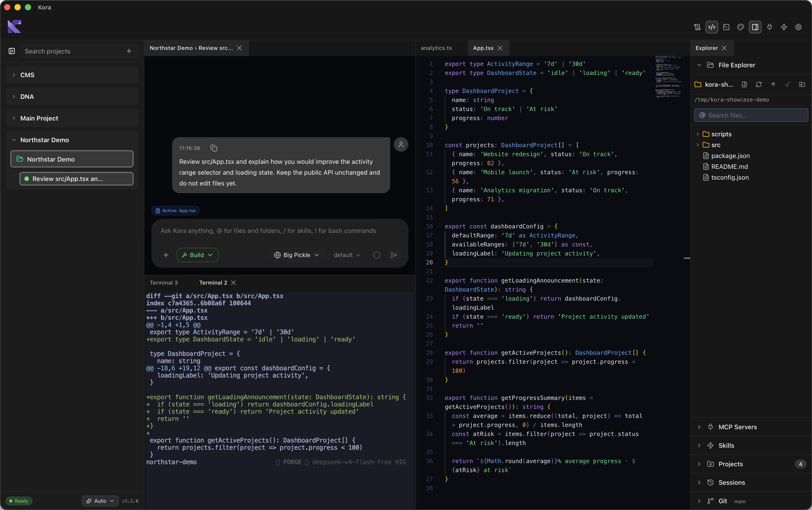
Task: Send the prompt with the send arrow
Action: 394,255
